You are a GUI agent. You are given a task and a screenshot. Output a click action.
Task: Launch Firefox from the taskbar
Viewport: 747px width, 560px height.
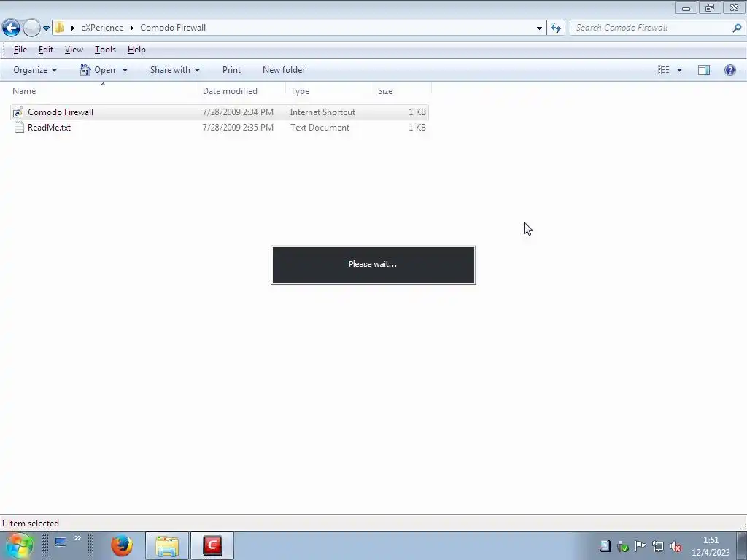tap(122, 545)
